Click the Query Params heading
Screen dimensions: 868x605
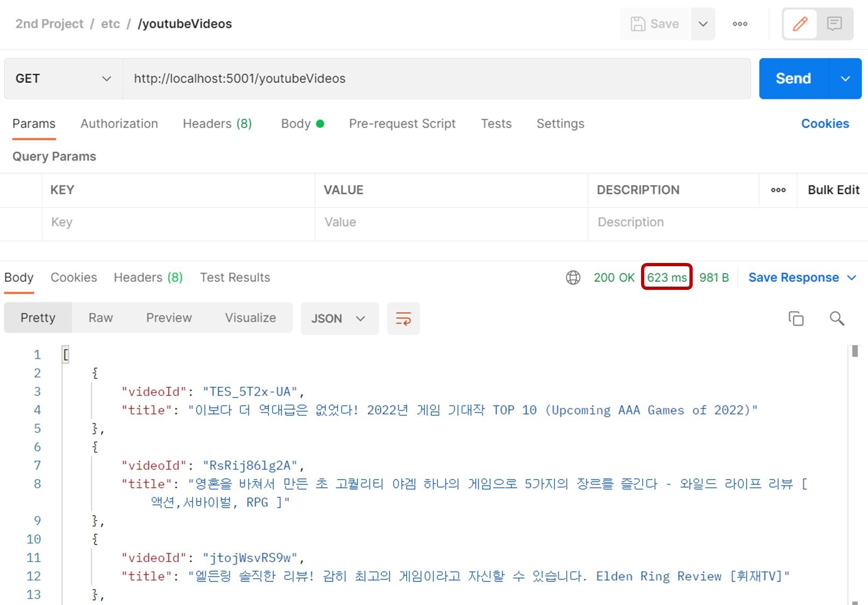pos(54,156)
